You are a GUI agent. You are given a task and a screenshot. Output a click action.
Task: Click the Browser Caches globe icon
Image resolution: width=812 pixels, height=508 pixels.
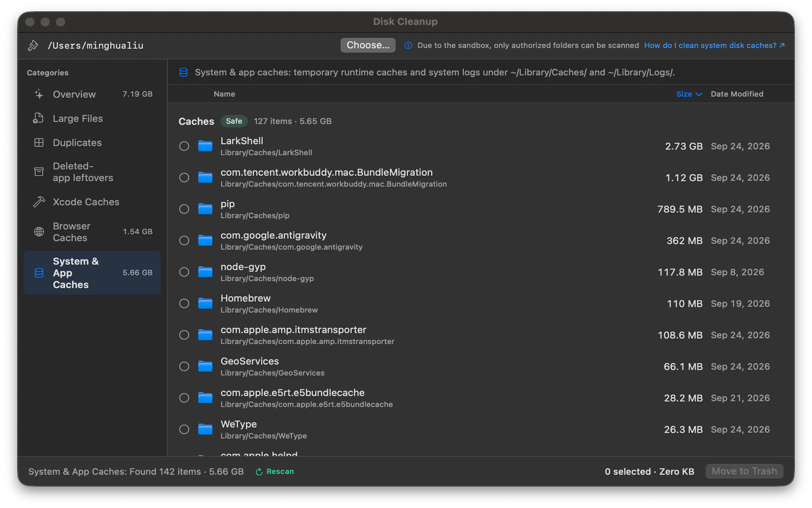[39, 231]
